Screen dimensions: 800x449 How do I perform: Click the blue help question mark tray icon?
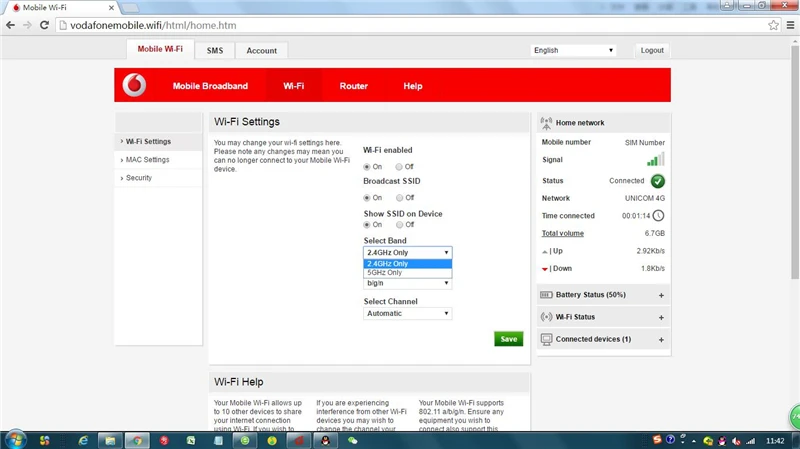click(670, 440)
